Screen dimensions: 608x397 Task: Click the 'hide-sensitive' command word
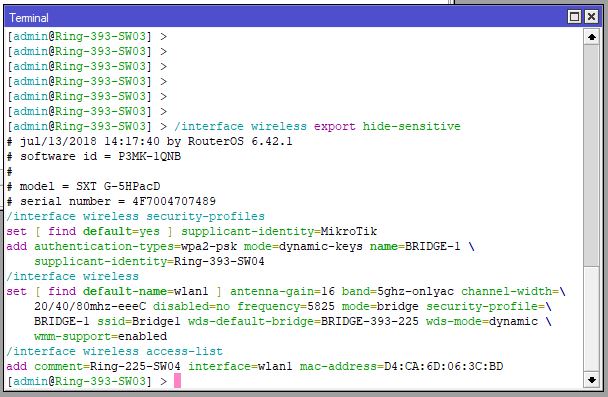coord(411,126)
